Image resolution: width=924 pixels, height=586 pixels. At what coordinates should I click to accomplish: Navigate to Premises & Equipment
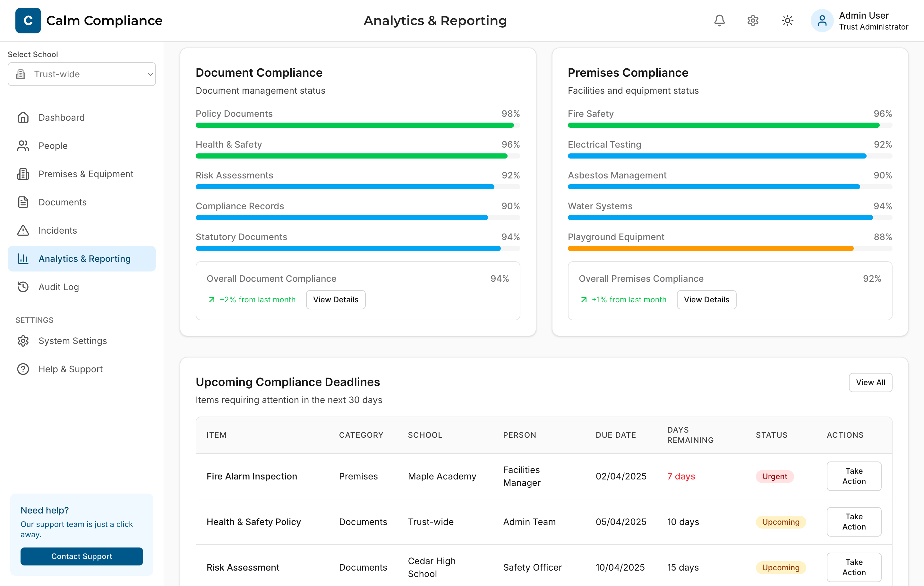click(x=82, y=174)
